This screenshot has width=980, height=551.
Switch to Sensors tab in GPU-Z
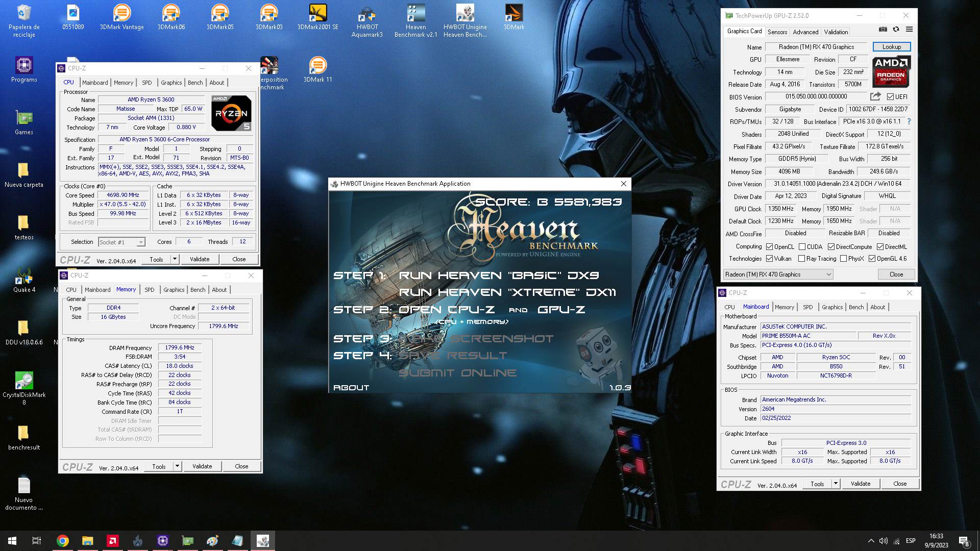777,32
